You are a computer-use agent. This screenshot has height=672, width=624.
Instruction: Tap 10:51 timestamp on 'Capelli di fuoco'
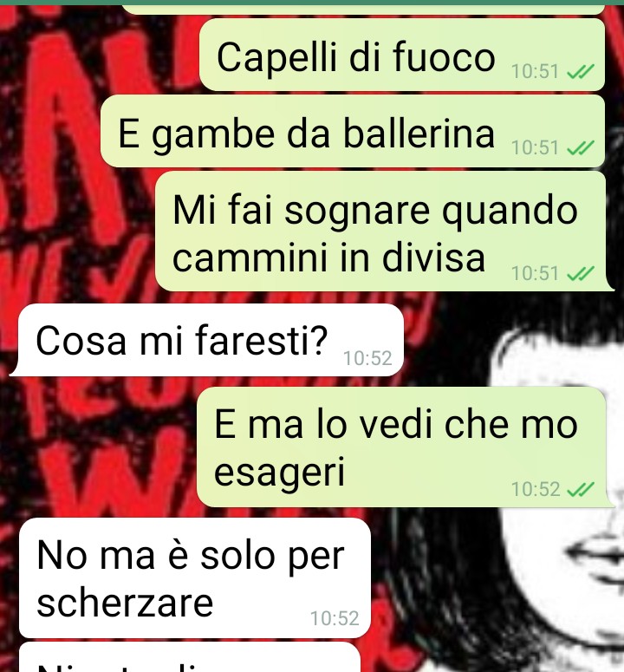click(535, 72)
